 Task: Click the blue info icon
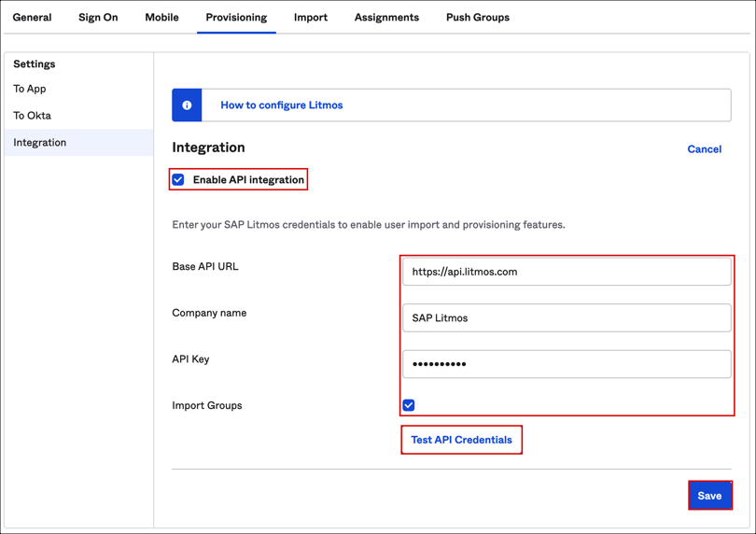(x=187, y=105)
